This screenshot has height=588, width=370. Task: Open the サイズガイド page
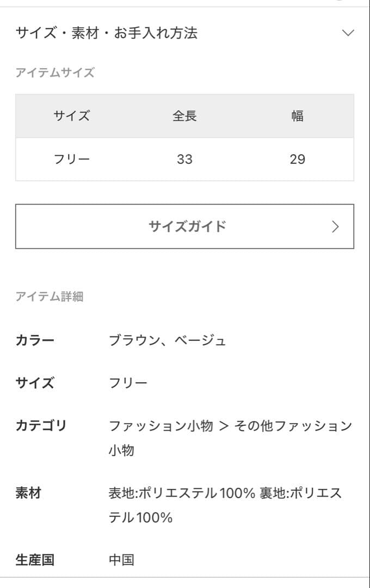click(x=185, y=226)
